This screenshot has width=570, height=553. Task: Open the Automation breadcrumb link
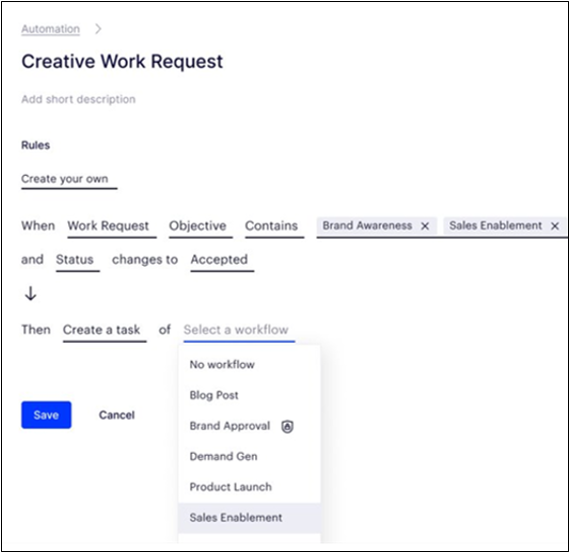coord(51,29)
